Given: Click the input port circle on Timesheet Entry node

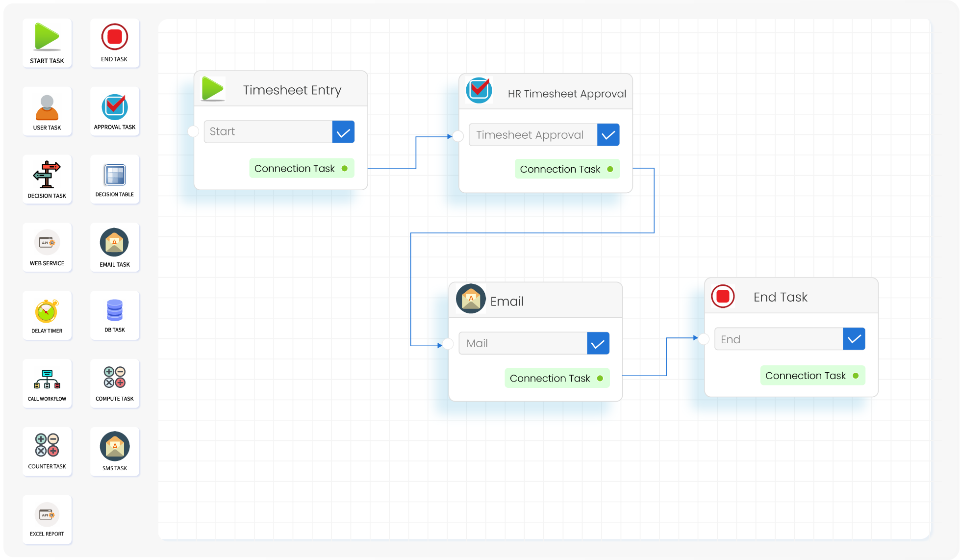Looking at the screenshot, I should click(193, 131).
